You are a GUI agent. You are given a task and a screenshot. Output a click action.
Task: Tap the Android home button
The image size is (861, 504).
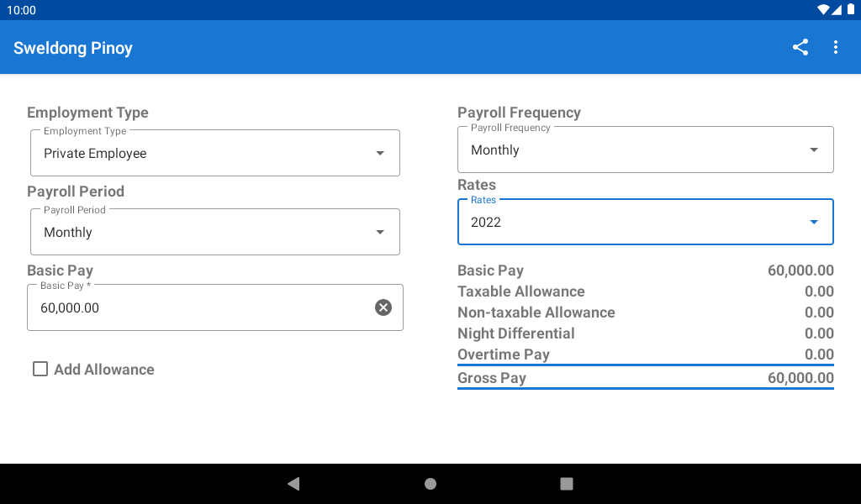point(430,484)
